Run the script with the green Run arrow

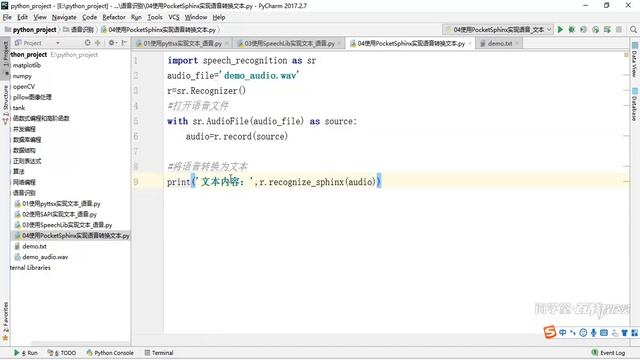point(560,29)
